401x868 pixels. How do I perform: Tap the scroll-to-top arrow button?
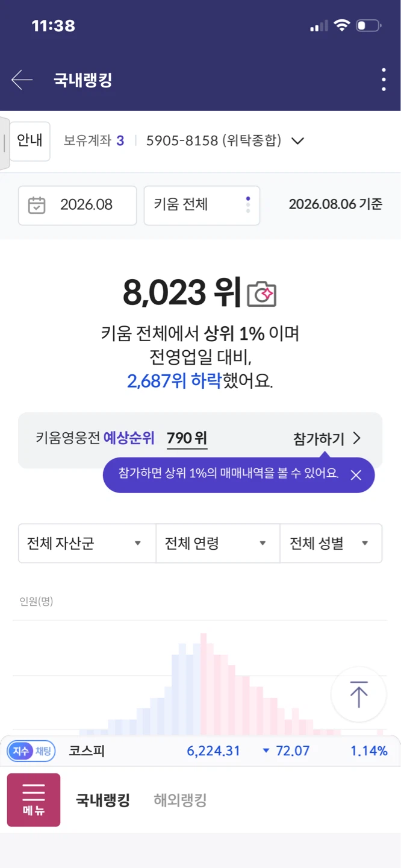click(x=359, y=694)
